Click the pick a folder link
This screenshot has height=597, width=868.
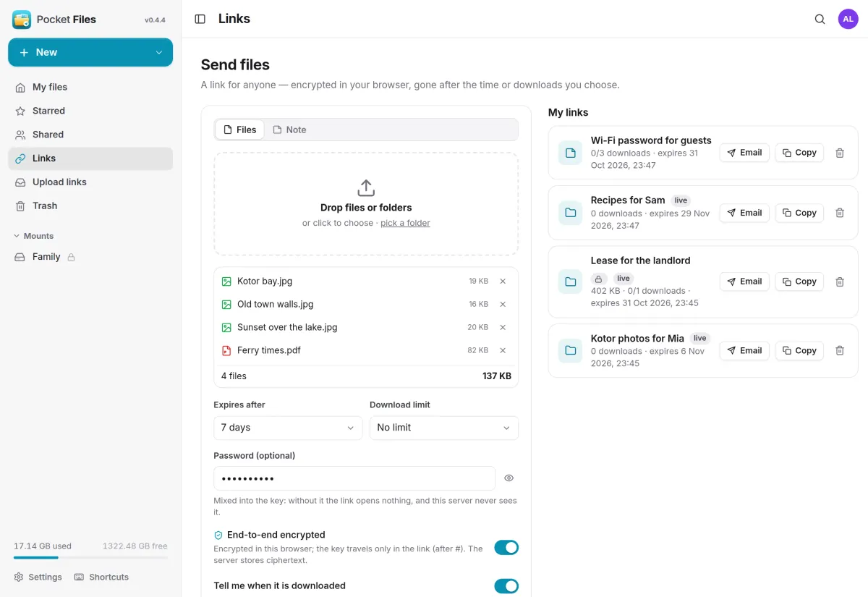[405, 223]
